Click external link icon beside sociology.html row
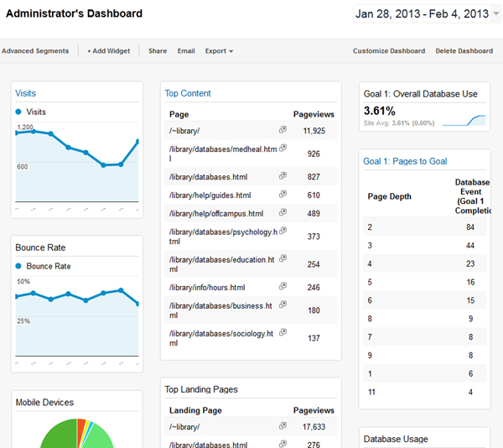503x448 pixels. pyautogui.click(x=283, y=333)
